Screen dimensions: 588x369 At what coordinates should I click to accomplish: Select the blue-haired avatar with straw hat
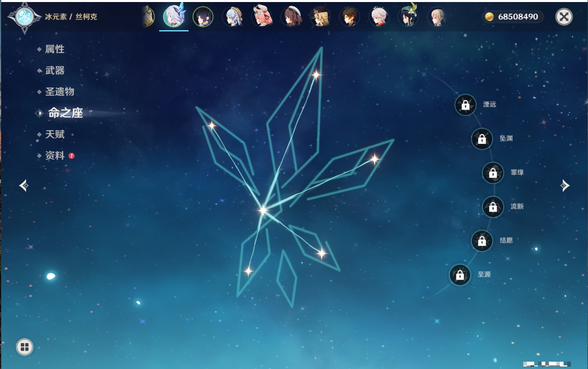coord(233,17)
